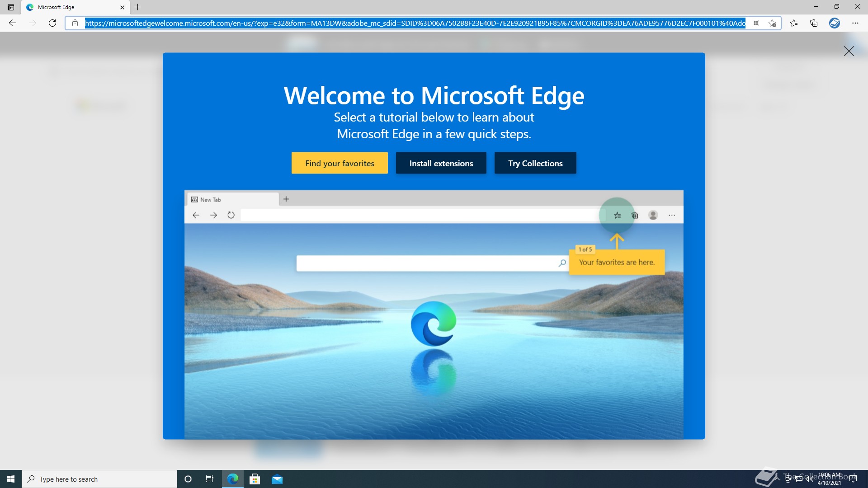
Task: Click Edge icon on taskbar
Action: pyautogui.click(x=233, y=479)
